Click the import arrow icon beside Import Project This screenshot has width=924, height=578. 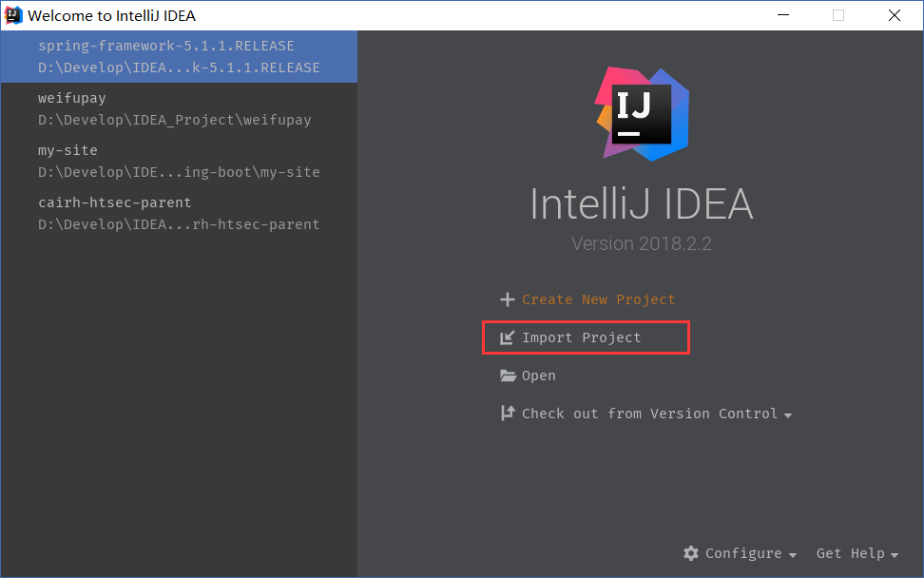(507, 337)
